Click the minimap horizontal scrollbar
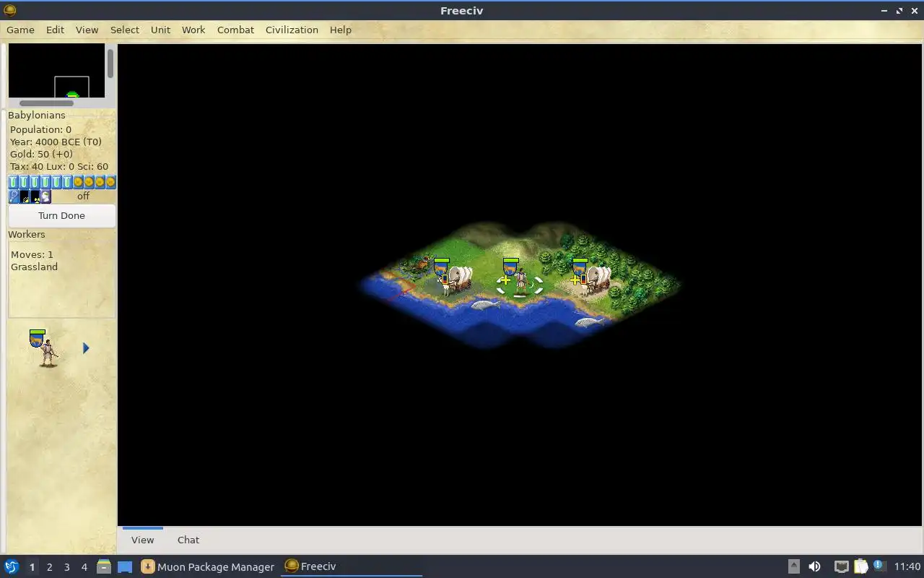924x578 pixels. [46, 103]
